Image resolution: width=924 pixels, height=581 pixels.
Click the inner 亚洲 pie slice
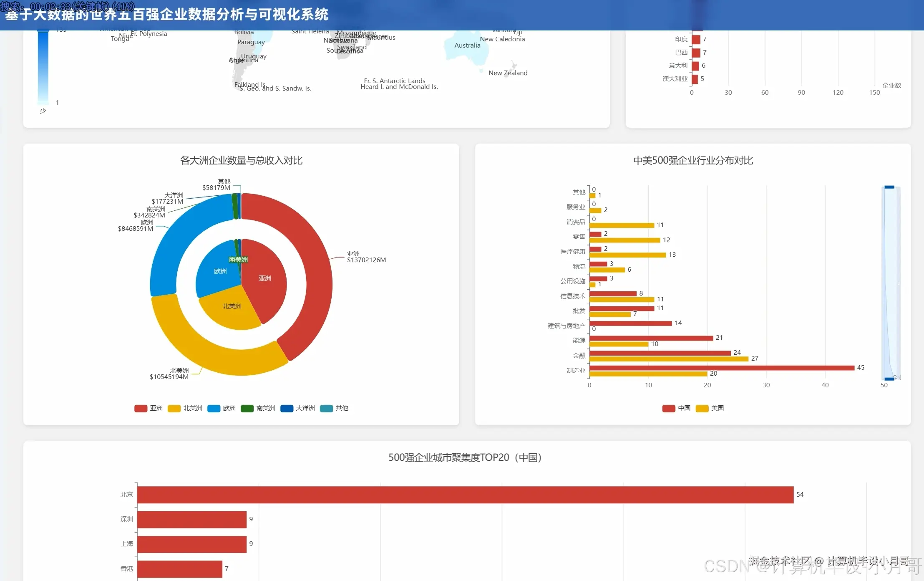click(x=265, y=278)
